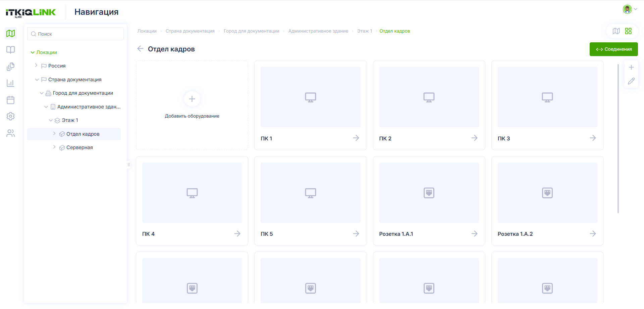Open the users sidebar icon
This screenshot has width=644, height=309.
click(x=11, y=133)
